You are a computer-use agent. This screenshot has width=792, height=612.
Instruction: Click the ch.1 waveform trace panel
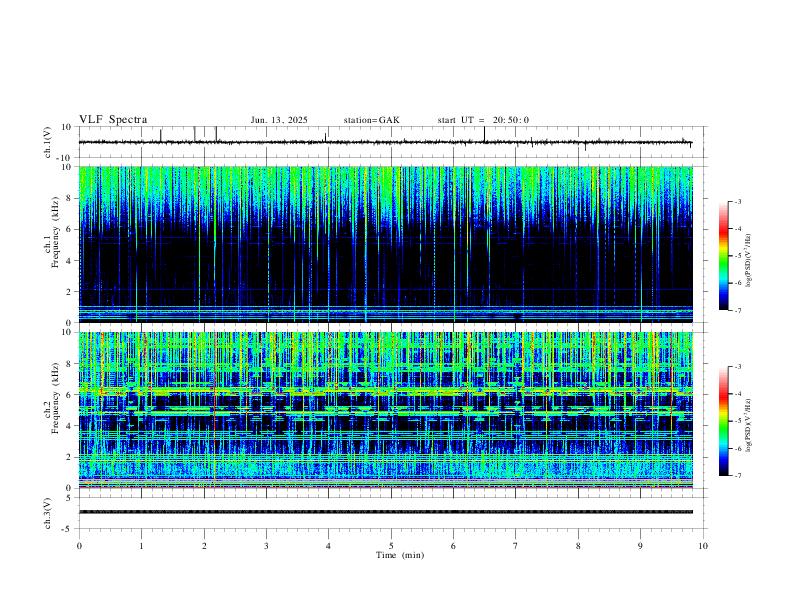393,142
